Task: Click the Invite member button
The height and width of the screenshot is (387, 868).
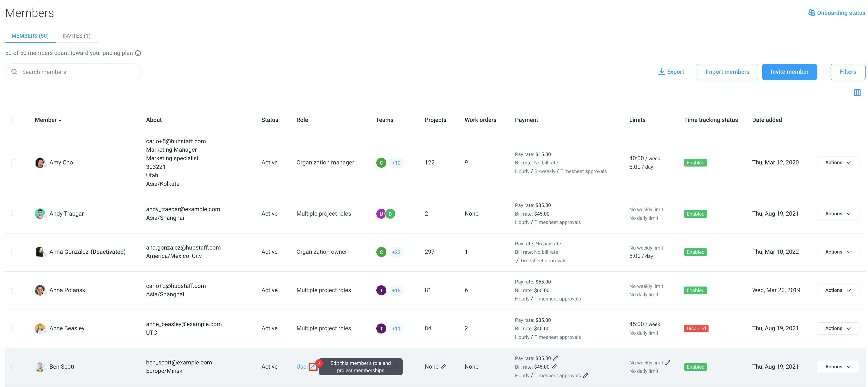Action: click(x=789, y=72)
